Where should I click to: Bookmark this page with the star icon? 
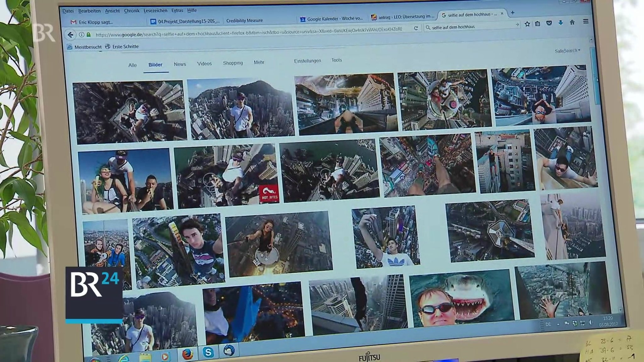tap(527, 24)
